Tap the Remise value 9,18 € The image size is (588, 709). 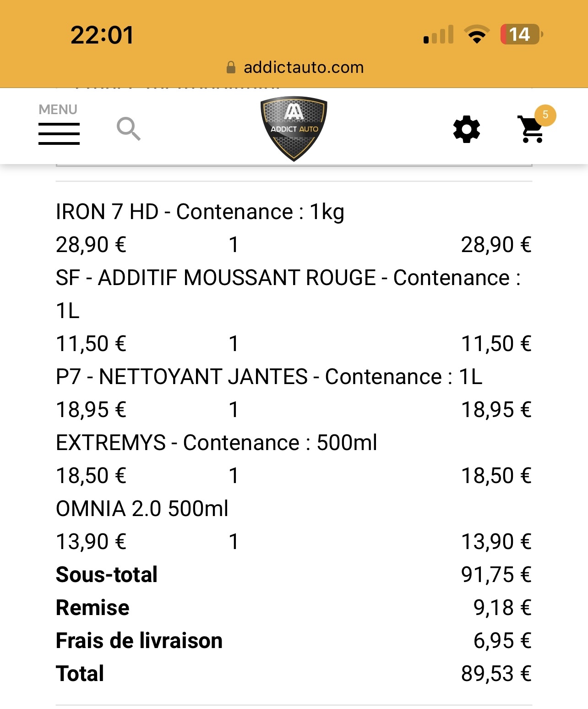502,608
